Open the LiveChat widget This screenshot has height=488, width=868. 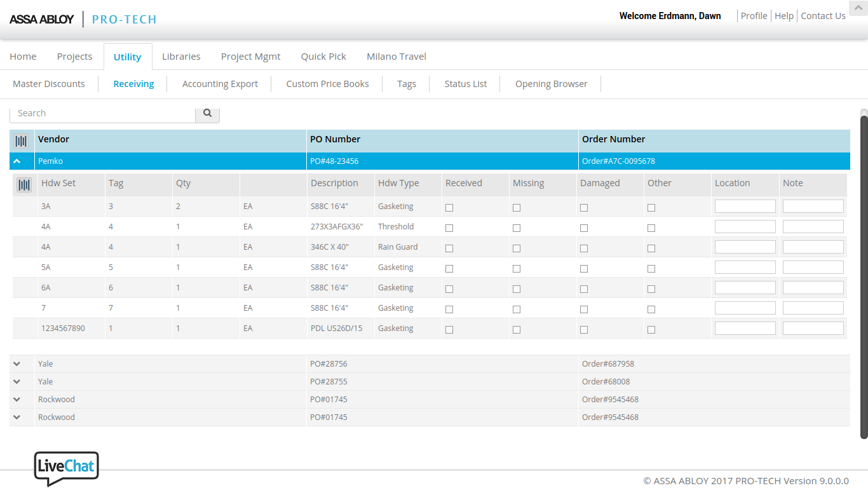click(67, 468)
